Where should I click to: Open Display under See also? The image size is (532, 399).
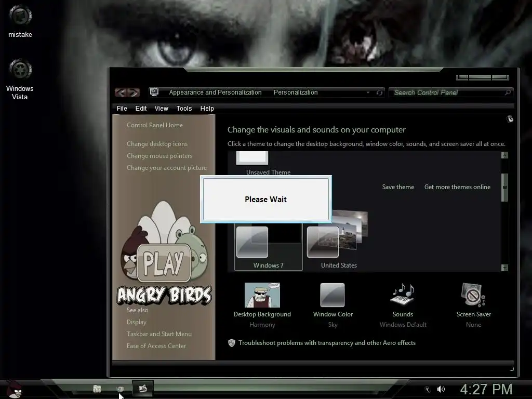click(137, 322)
